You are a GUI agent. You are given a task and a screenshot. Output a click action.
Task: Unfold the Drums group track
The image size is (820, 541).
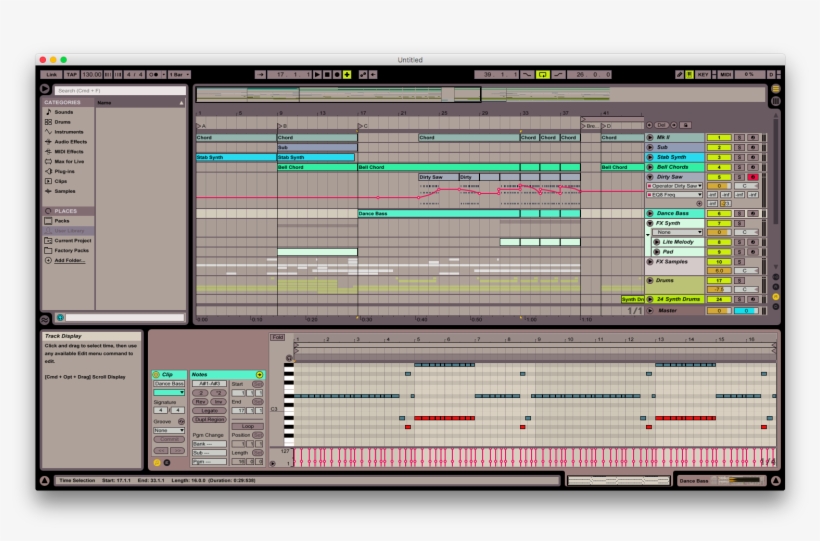(x=650, y=280)
